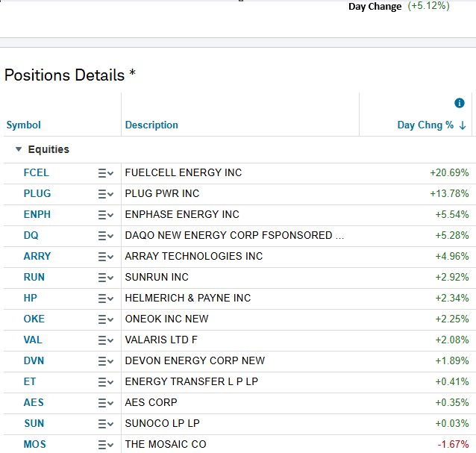Click the +20.69% day change value
This screenshot has height=453, width=476.
point(449,172)
